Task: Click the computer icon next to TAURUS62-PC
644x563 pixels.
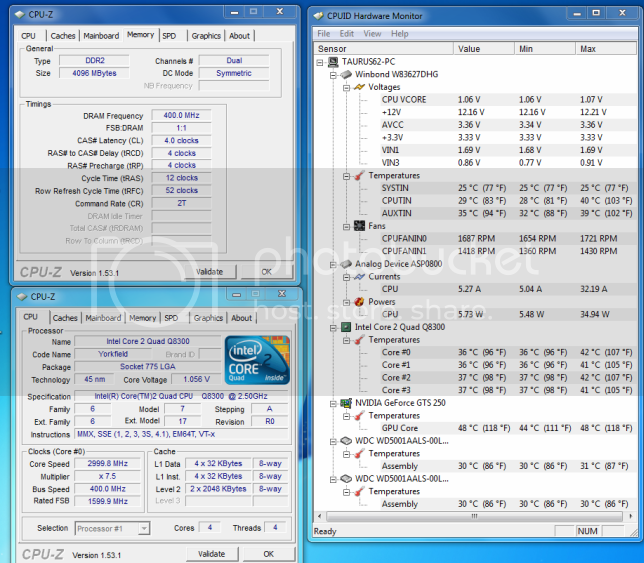Action: (333, 62)
